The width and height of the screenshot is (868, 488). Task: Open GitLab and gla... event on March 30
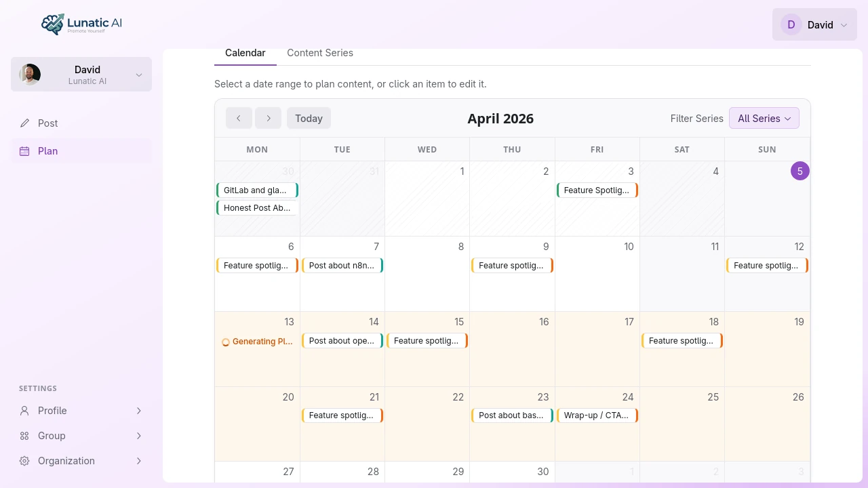[x=257, y=190]
